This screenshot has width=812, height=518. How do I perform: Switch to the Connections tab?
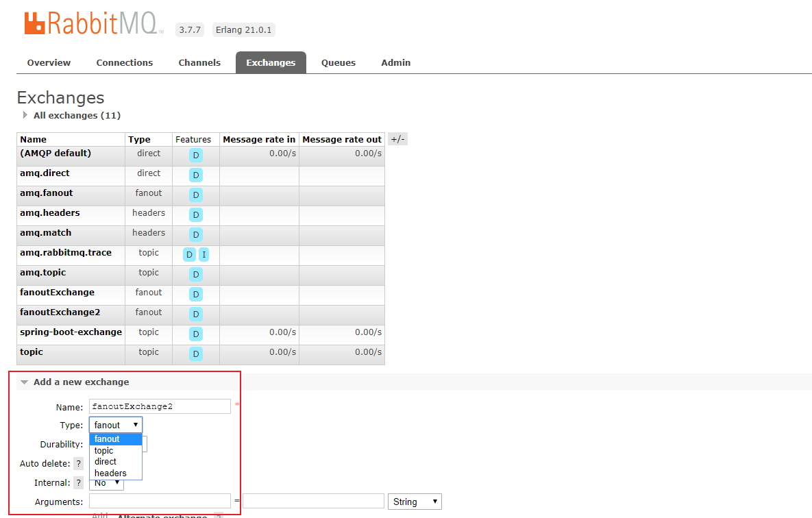(124, 62)
